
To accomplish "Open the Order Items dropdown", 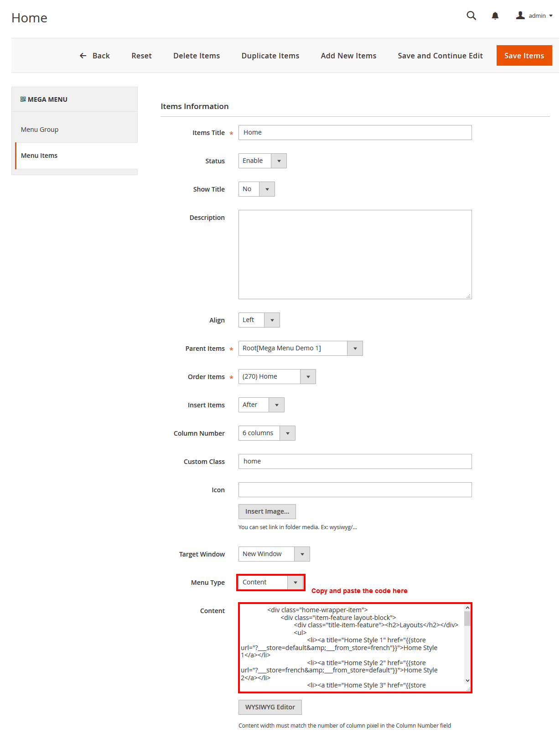I will [x=277, y=376].
